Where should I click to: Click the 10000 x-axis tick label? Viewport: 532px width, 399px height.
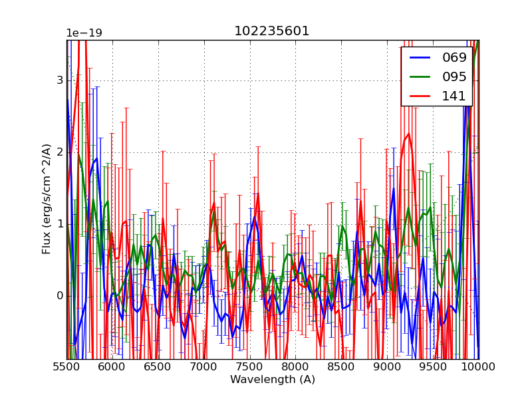click(478, 366)
